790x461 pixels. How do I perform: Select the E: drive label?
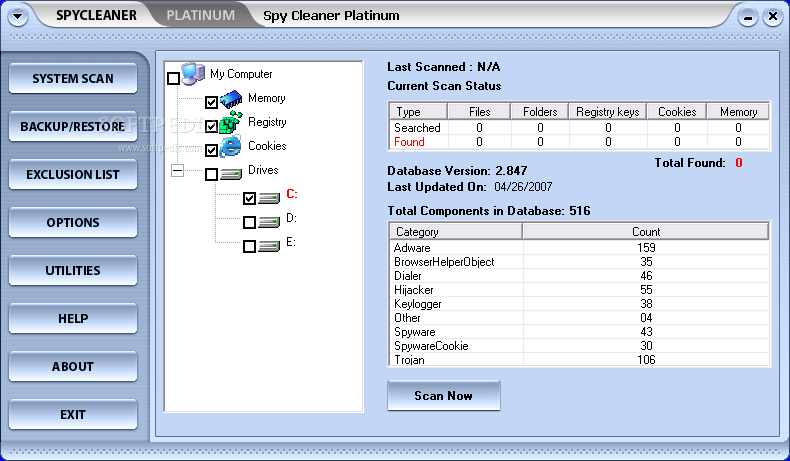(291, 242)
